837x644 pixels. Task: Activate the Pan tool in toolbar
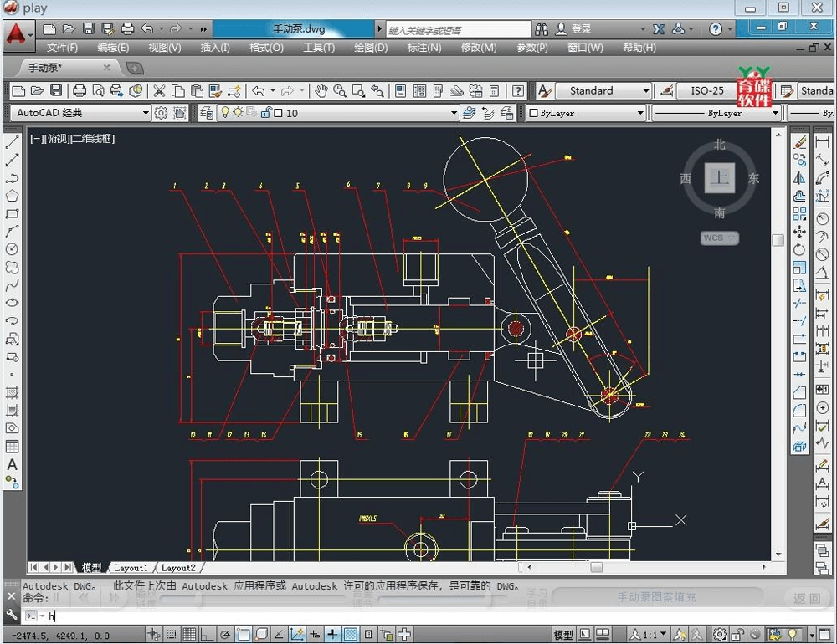320,89
